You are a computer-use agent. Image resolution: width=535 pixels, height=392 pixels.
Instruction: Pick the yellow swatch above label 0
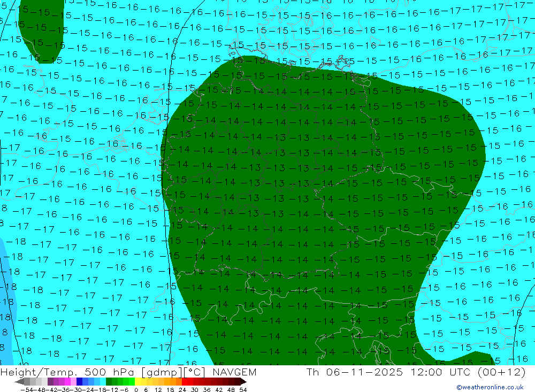point(137,382)
